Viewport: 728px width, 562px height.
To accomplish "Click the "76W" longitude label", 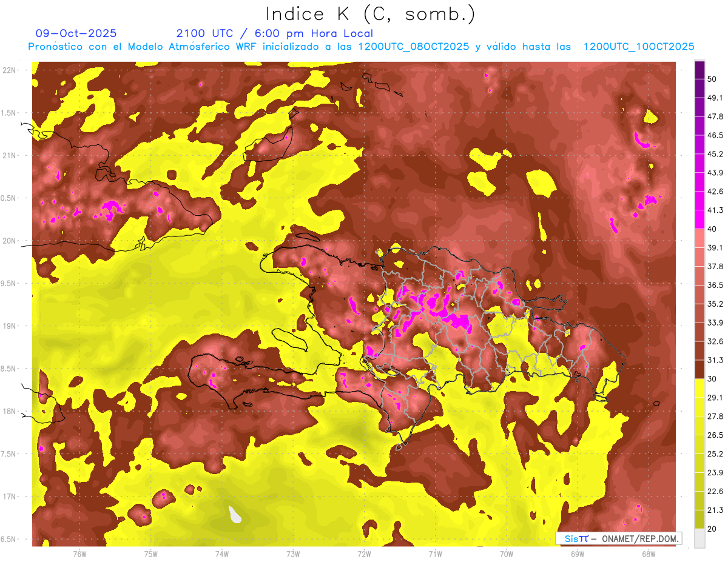I will (x=79, y=554).
